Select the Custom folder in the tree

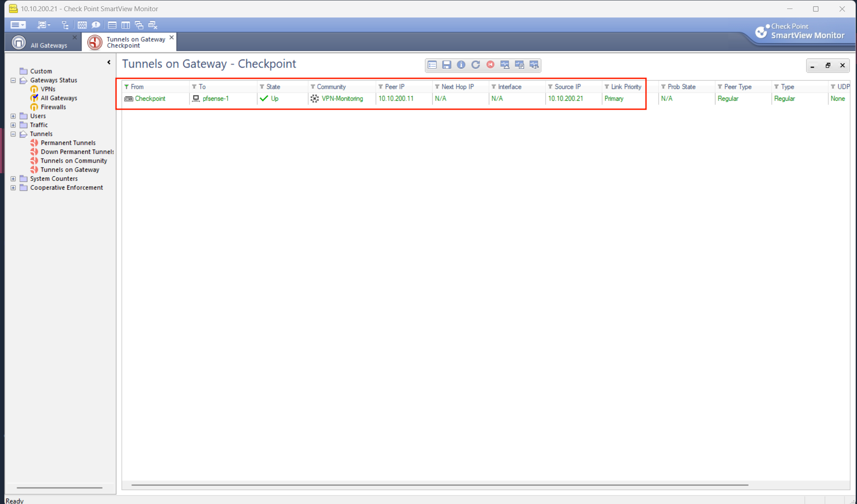click(41, 71)
